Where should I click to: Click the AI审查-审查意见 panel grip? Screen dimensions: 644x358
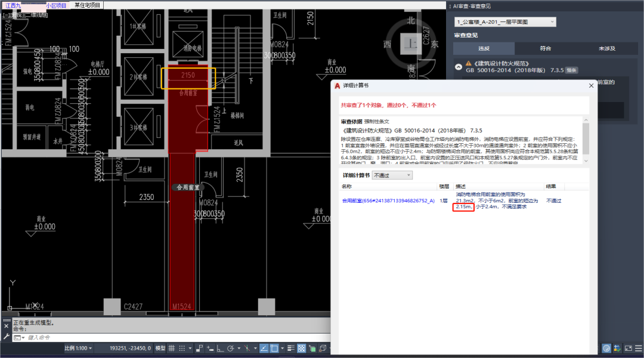(450, 6)
